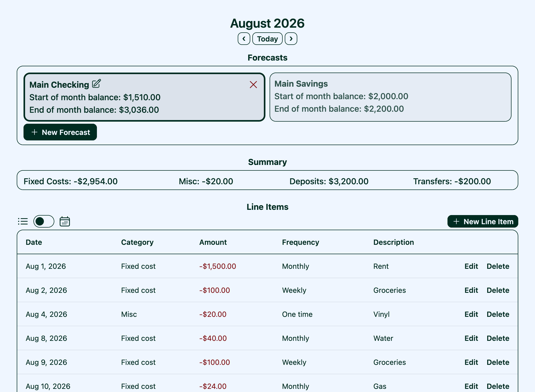This screenshot has height=392, width=535.
Task: Delete the Aug 9 Groceries line item
Action: pyautogui.click(x=498, y=362)
